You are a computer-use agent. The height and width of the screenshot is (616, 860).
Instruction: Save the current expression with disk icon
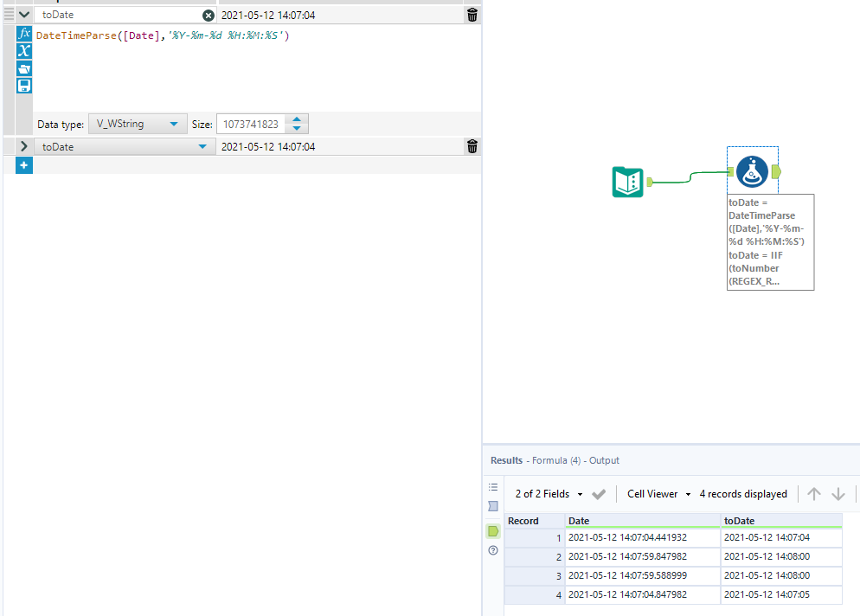(x=24, y=85)
